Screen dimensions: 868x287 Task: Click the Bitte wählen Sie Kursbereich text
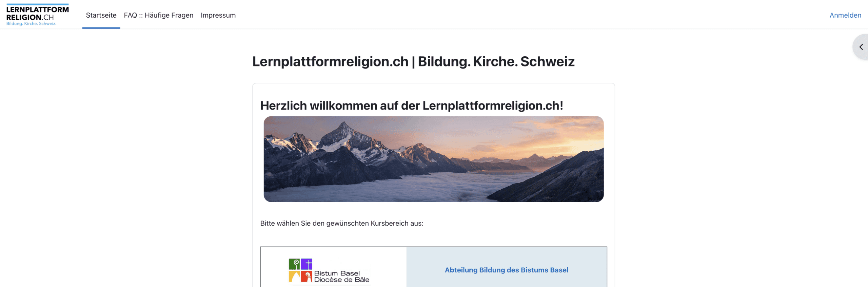coord(342,223)
